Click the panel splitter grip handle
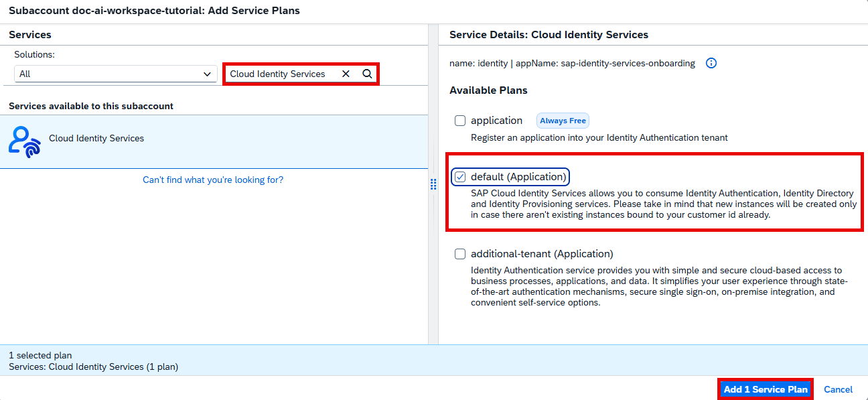The height and width of the screenshot is (400, 868). pyautogui.click(x=433, y=184)
